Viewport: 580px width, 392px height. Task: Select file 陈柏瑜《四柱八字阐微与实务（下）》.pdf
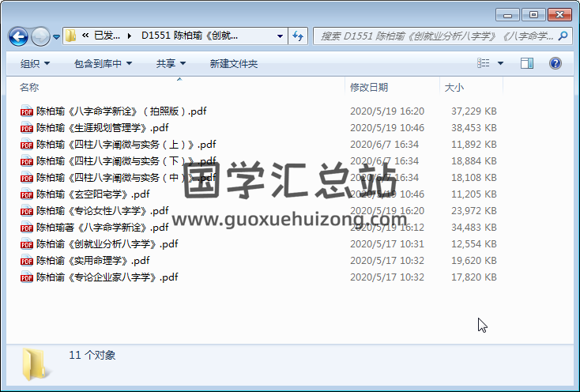(126, 161)
